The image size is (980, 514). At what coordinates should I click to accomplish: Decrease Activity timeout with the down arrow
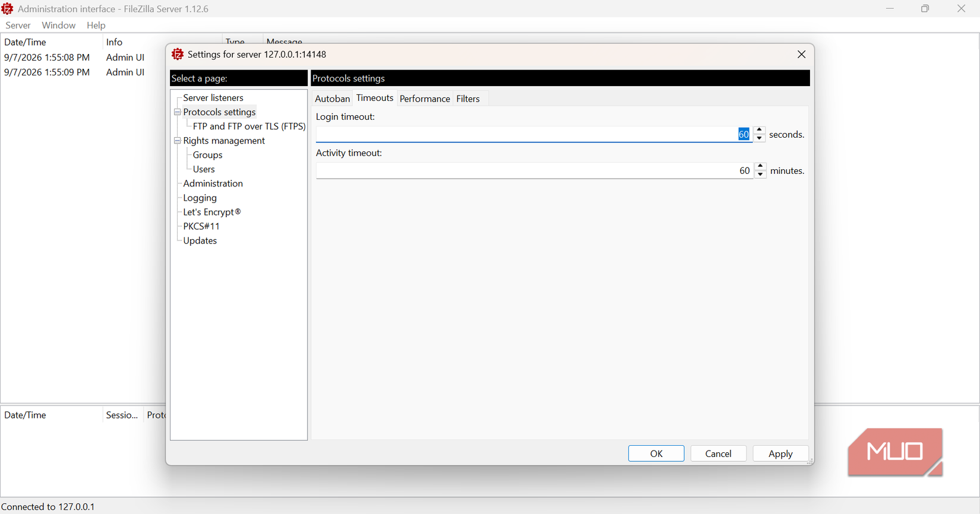click(x=760, y=174)
